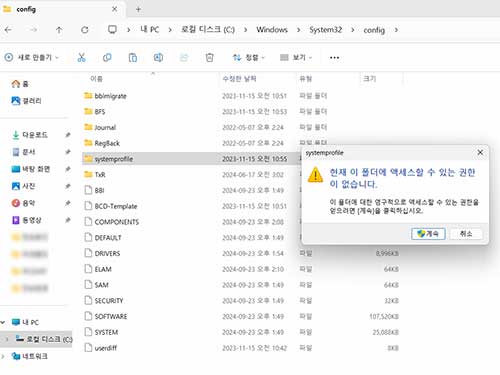
Task: Sort by 이름 column header
Action: click(x=96, y=79)
